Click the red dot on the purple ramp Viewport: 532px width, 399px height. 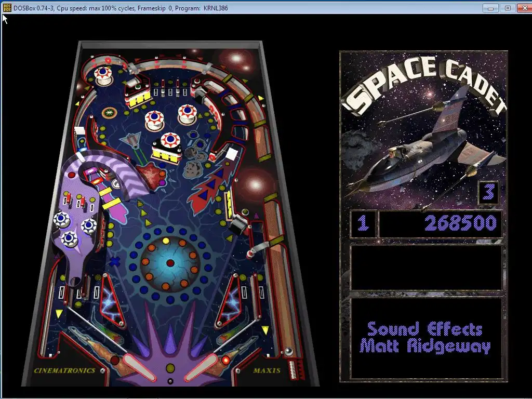(x=72, y=175)
